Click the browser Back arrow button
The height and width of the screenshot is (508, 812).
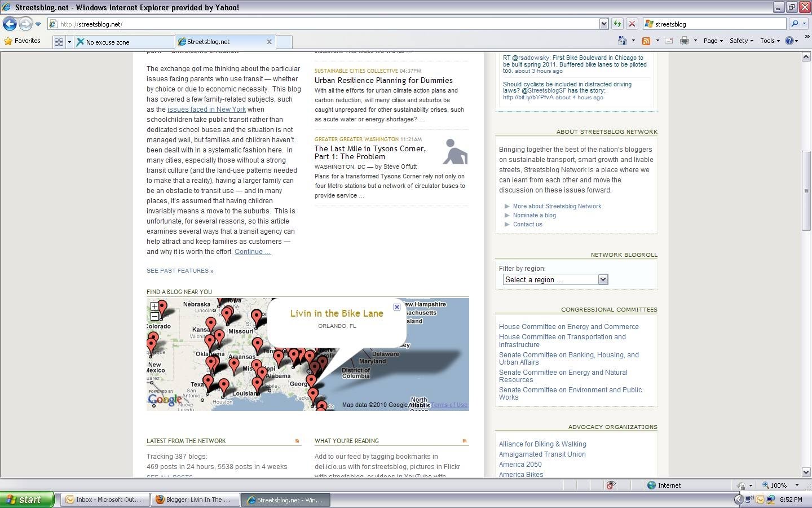point(10,24)
